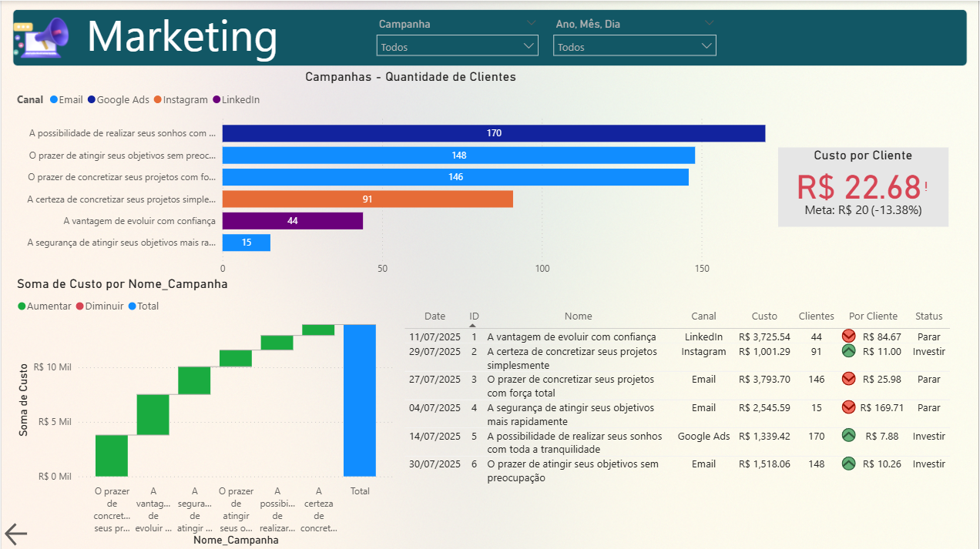Open the Campanha filter dropdown
The height and width of the screenshot is (549, 980).
[457, 46]
